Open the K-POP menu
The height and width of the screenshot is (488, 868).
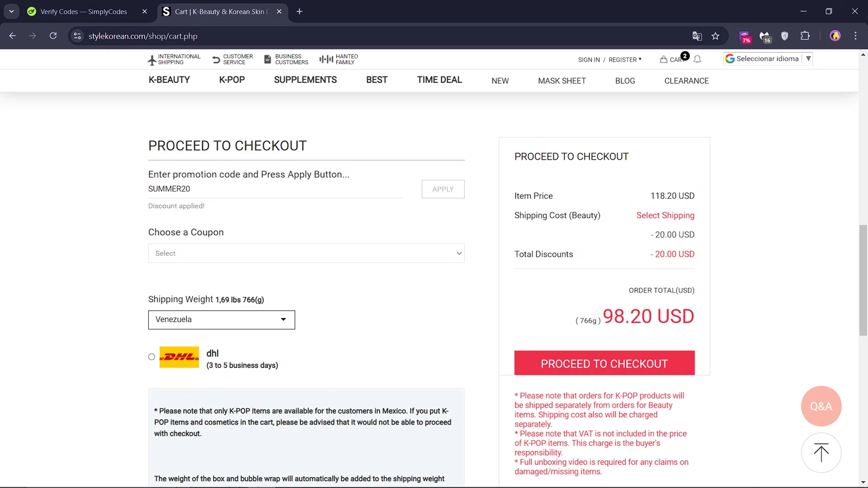coord(232,80)
